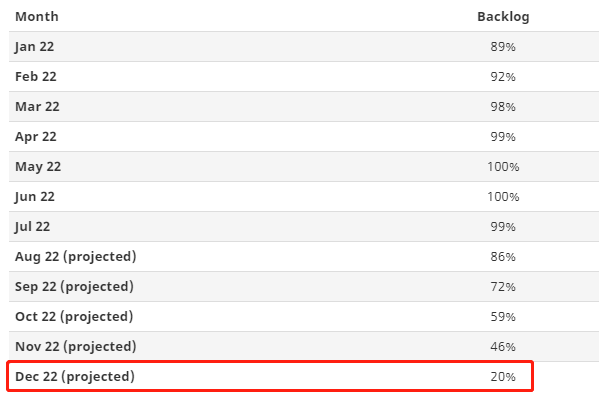Click the 72% backlog value

click(503, 287)
